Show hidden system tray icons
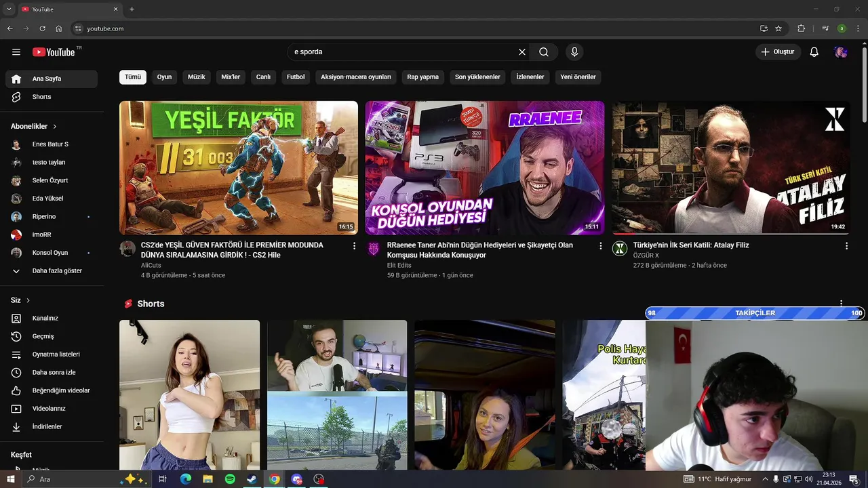The image size is (868, 488). point(766,479)
